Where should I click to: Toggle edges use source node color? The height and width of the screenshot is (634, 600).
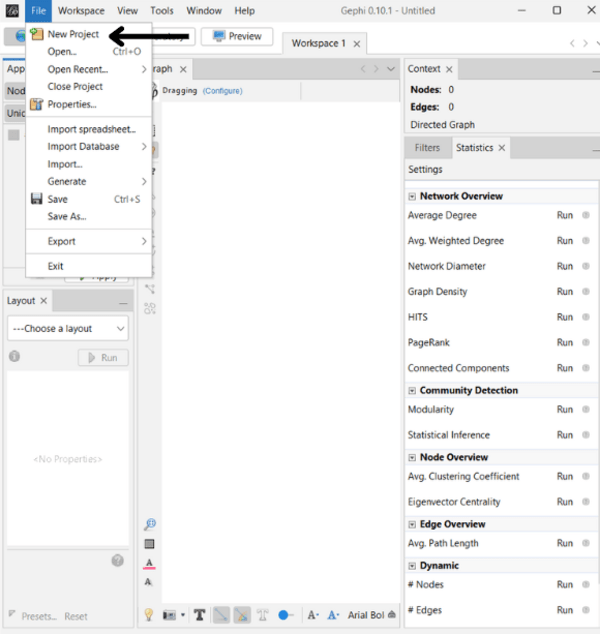242,615
